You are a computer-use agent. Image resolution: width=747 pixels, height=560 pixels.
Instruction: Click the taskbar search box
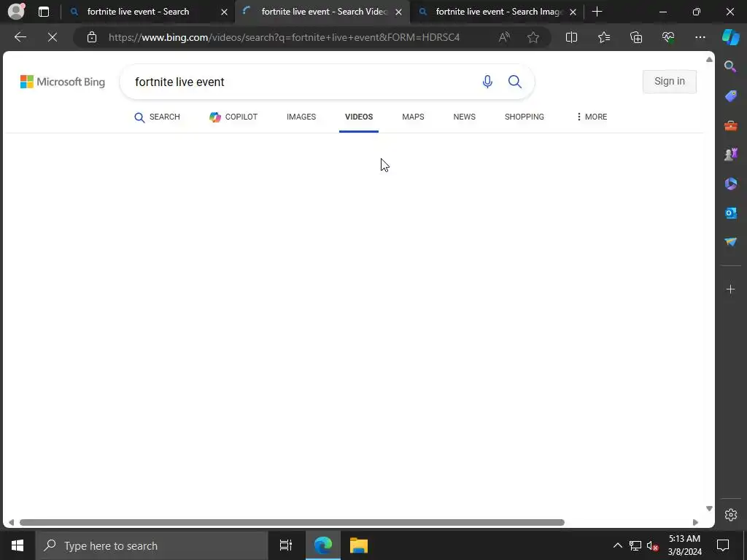(152, 545)
